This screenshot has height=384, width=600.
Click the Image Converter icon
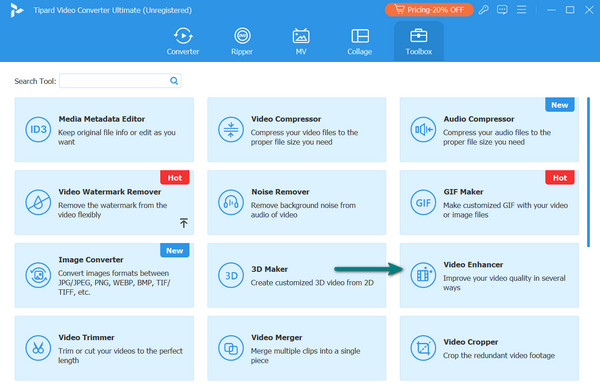click(x=38, y=275)
